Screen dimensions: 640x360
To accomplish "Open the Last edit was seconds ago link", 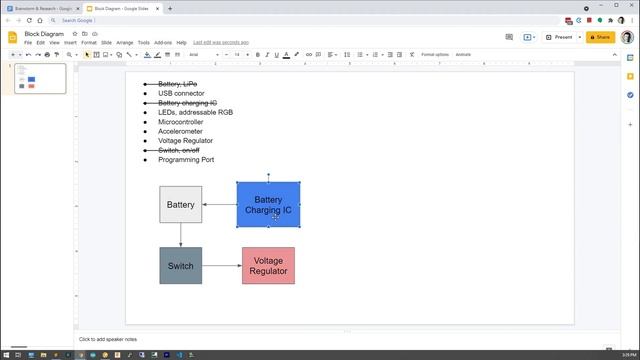I will click(221, 42).
